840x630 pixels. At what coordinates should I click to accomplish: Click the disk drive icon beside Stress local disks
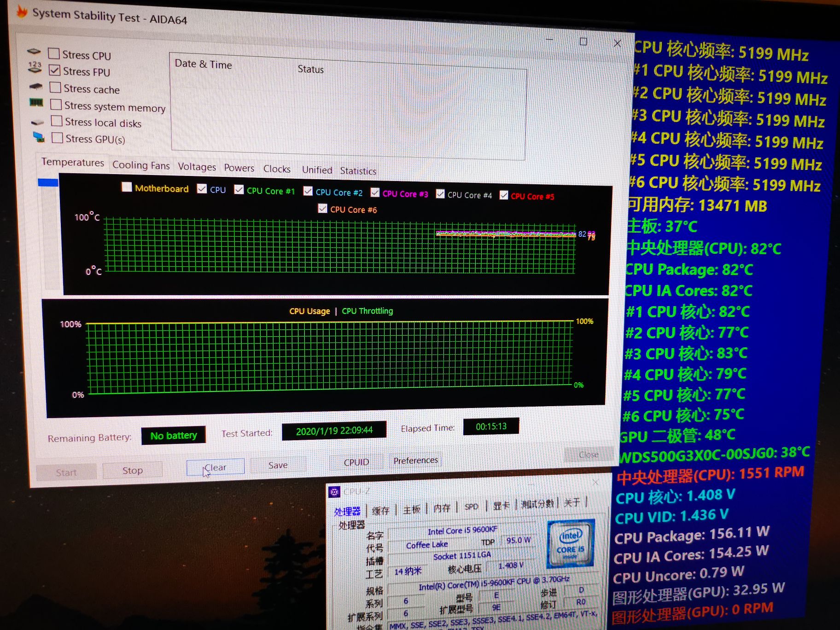coord(37,122)
